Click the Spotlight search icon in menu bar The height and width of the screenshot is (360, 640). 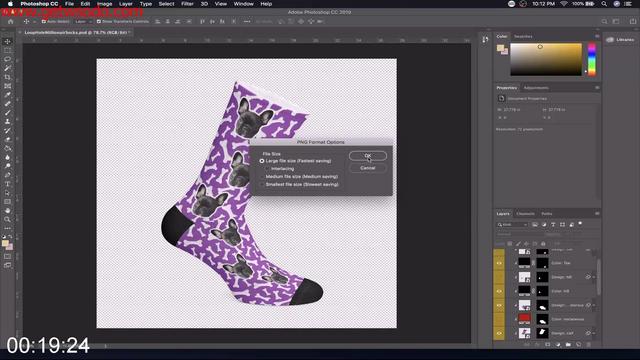(604, 4)
